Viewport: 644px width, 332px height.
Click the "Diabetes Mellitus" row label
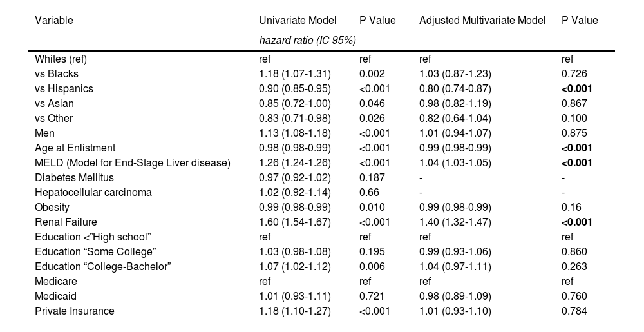click(74, 177)
